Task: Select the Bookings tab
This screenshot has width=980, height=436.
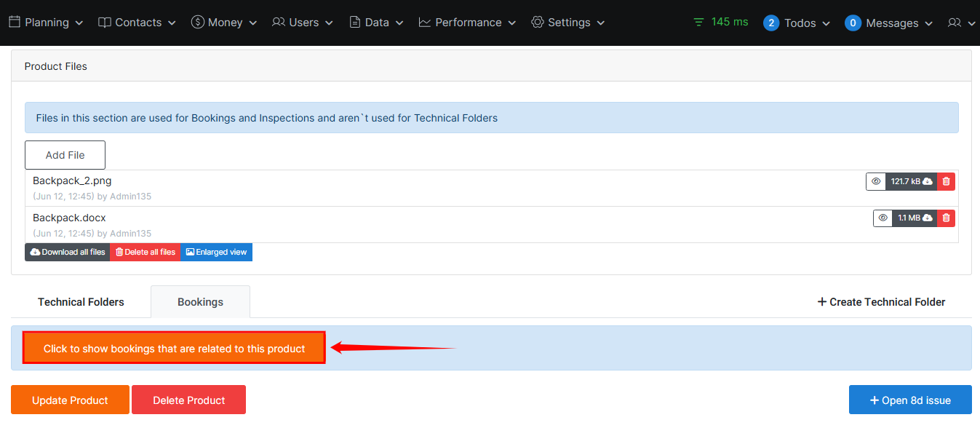Action: 200,302
